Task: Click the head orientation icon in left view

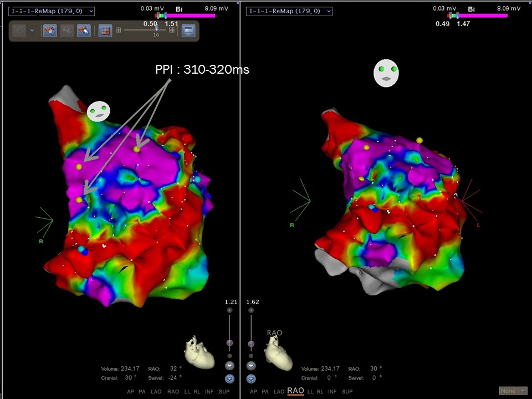Action: pyautogui.click(x=99, y=111)
